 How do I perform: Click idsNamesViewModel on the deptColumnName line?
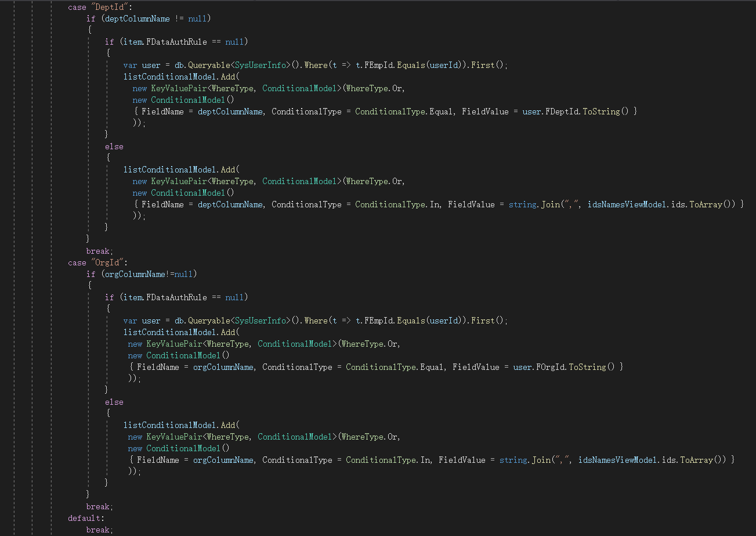(628, 204)
